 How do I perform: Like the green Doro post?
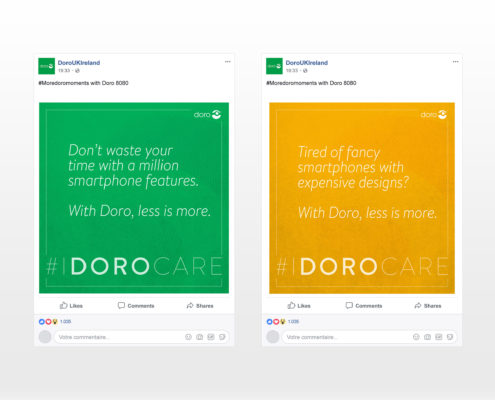point(71,306)
